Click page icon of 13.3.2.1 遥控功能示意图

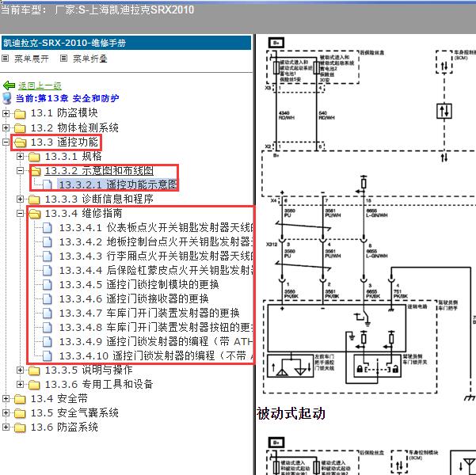[x=48, y=184]
